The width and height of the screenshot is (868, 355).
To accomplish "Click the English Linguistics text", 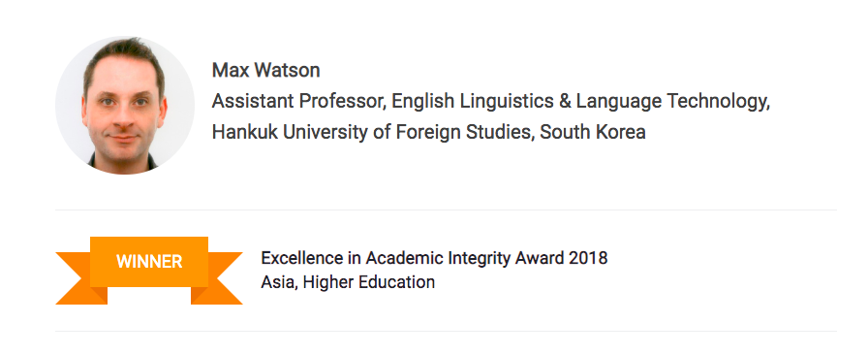I will click(473, 101).
